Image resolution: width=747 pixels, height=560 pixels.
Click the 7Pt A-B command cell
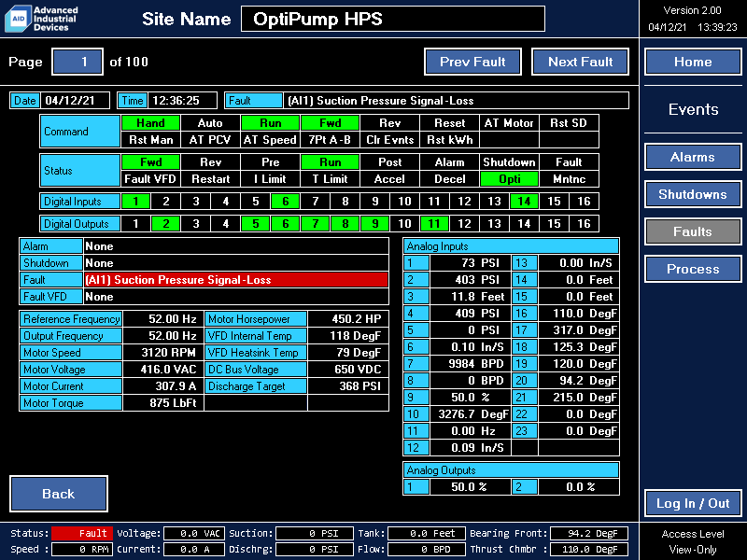(x=330, y=140)
